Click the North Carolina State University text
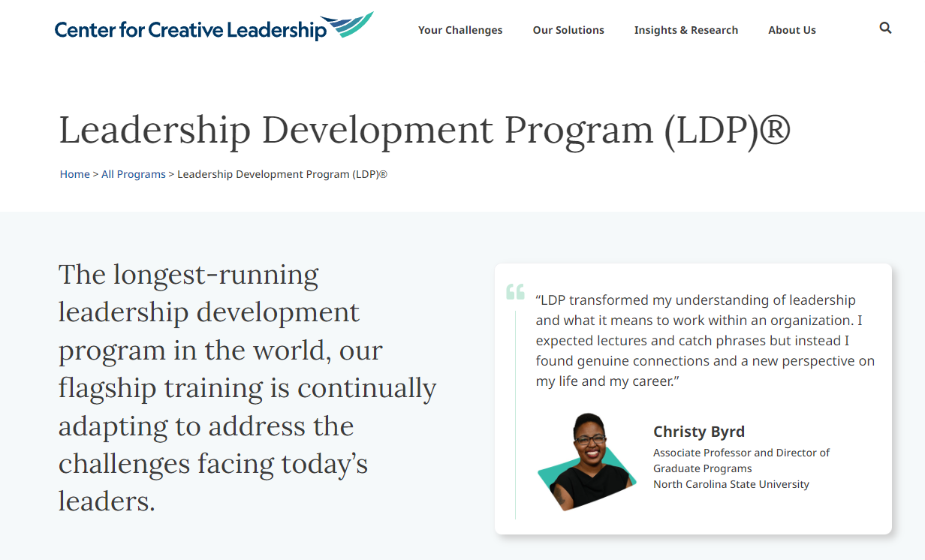 pos(731,484)
